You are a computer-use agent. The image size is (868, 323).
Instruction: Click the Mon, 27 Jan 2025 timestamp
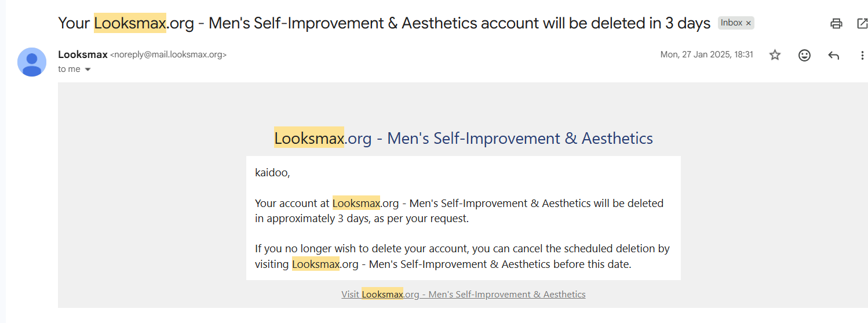point(707,55)
